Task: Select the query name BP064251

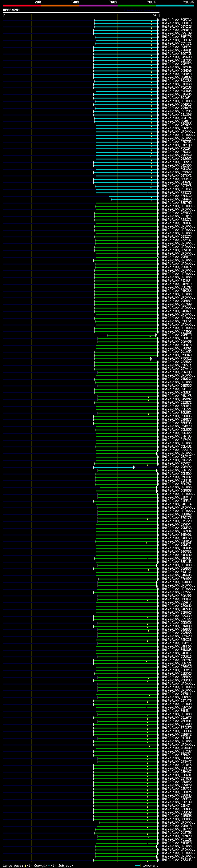Action: [11, 10]
